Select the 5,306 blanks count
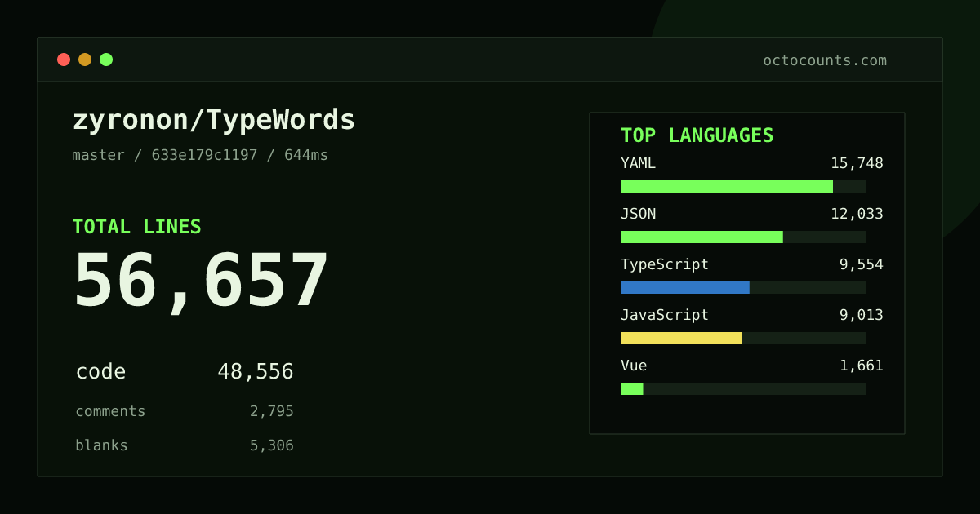This screenshot has width=980, height=514. click(272, 445)
